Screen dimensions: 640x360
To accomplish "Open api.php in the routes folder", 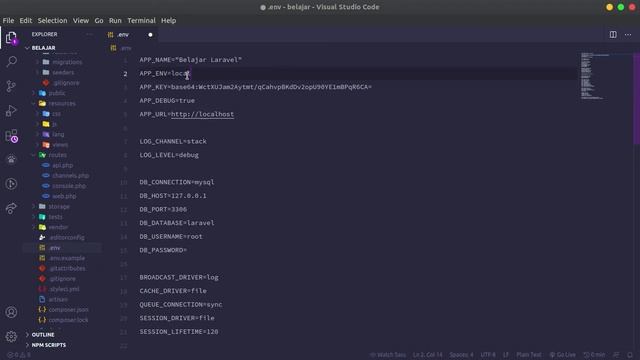I will (62, 165).
